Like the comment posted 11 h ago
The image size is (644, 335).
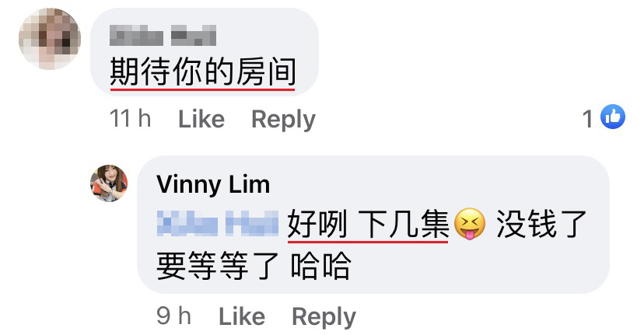[201, 120]
